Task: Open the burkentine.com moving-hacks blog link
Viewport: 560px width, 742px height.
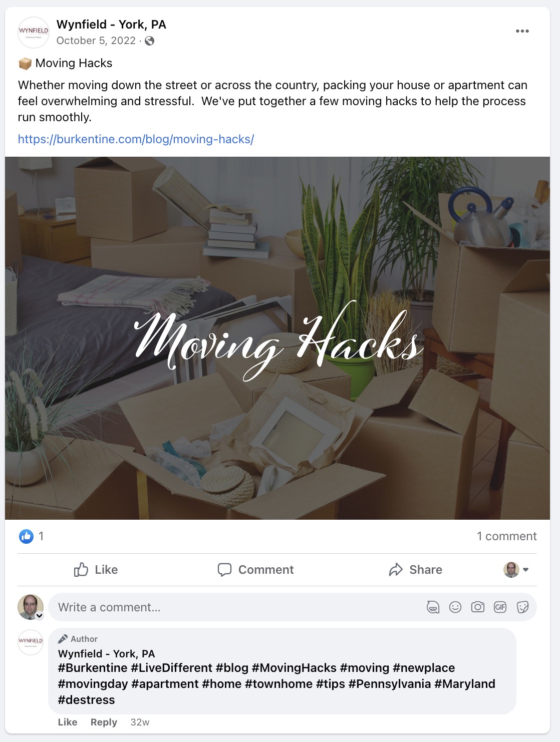Action: click(136, 139)
